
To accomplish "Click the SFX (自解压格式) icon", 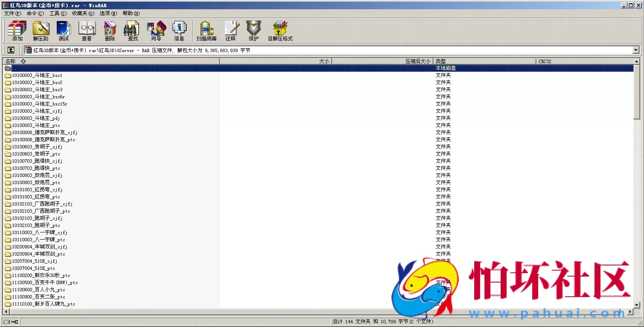I will tap(280, 31).
